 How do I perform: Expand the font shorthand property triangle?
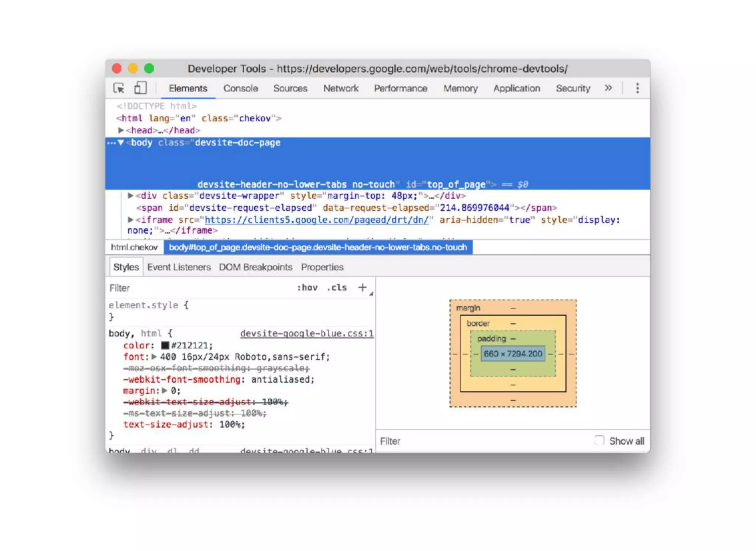[154, 357]
